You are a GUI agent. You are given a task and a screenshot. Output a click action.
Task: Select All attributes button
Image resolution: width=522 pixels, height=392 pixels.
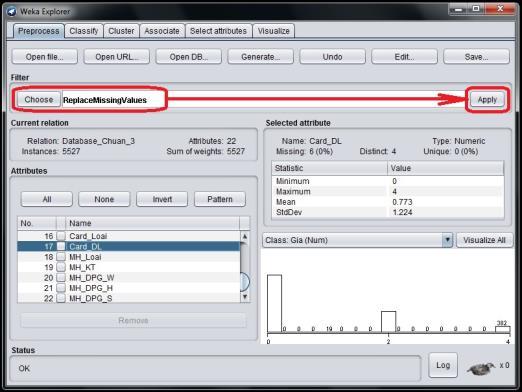coord(47,199)
